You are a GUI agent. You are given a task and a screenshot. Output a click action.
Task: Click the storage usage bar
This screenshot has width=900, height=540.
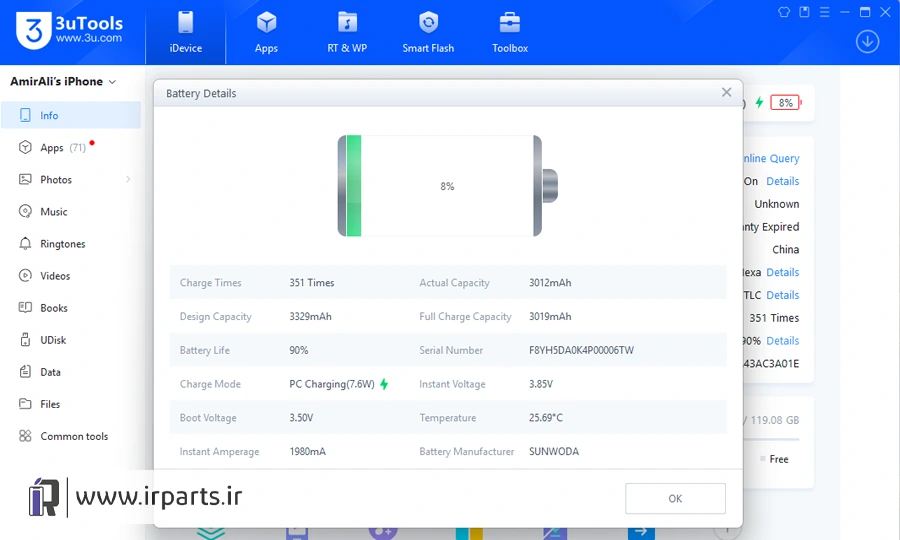771,440
